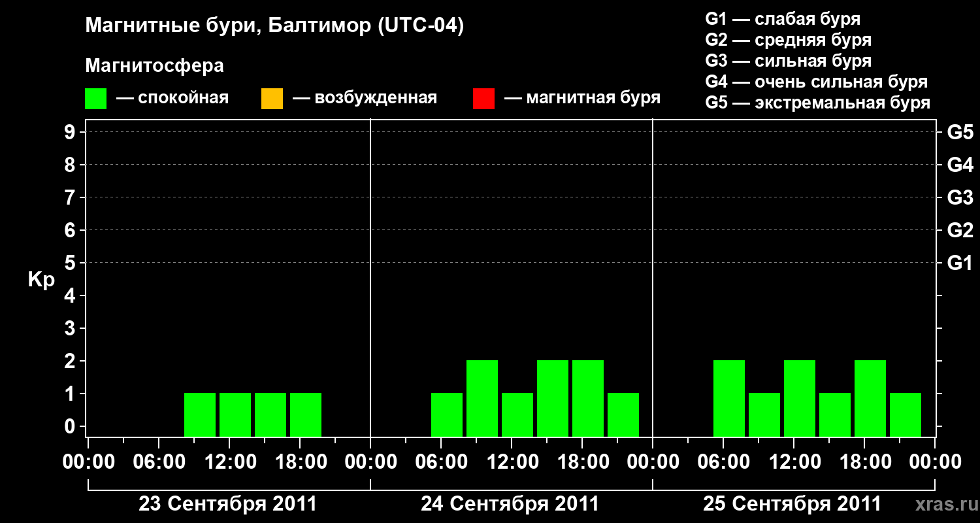Image resolution: width=980 pixels, height=523 pixels.
Task: Click the Kp axis value 7
Action: click(x=71, y=197)
